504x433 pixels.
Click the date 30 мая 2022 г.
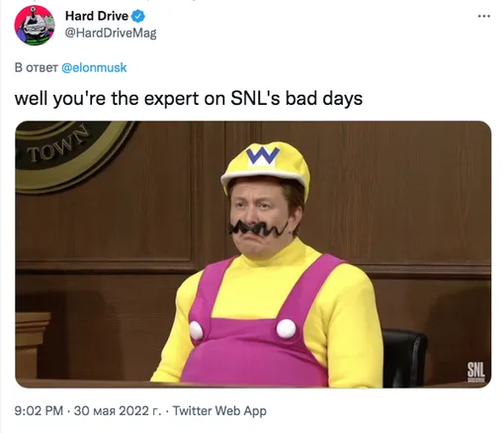click(118, 410)
